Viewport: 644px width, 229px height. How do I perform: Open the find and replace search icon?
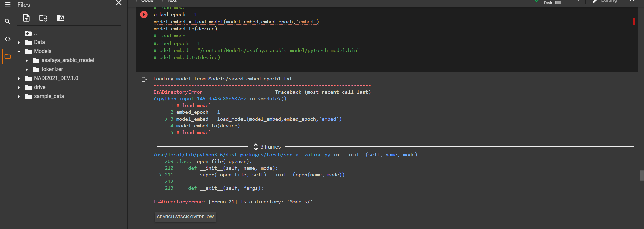[7, 22]
